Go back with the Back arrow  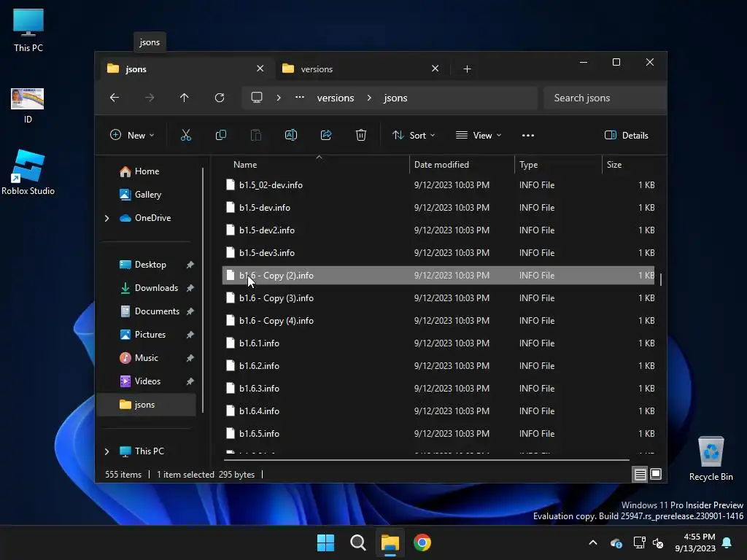pos(115,98)
